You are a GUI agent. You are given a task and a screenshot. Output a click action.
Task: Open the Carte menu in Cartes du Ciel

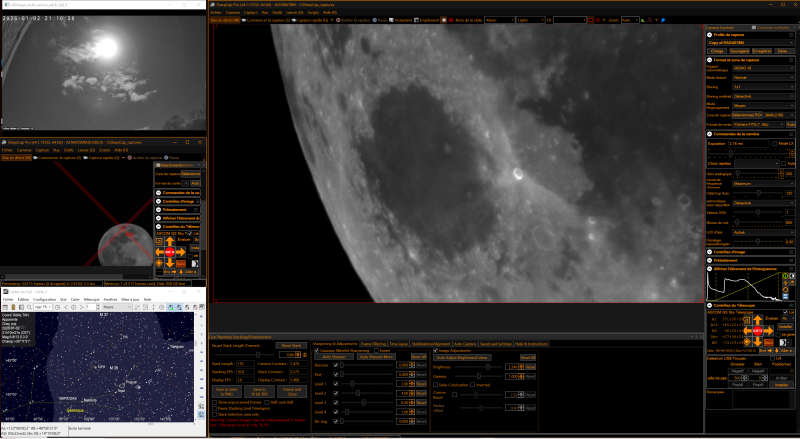pyautogui.click(x=75, y=300)
